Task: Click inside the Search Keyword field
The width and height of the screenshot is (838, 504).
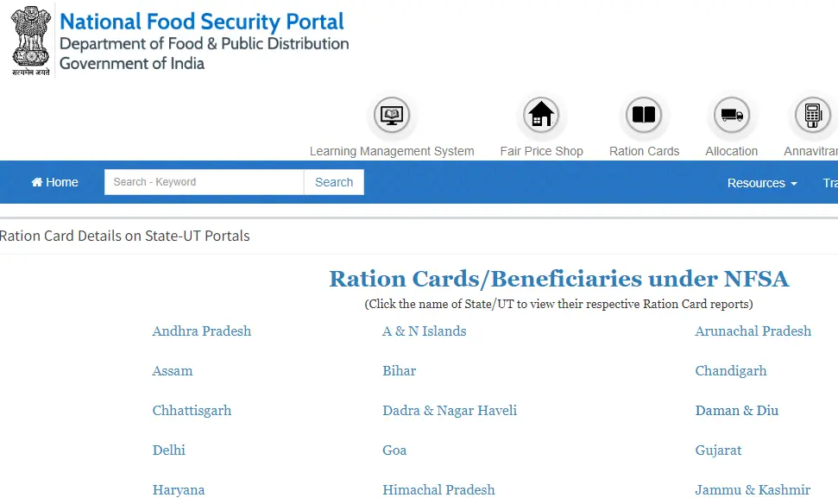Action: pos(203,182)
